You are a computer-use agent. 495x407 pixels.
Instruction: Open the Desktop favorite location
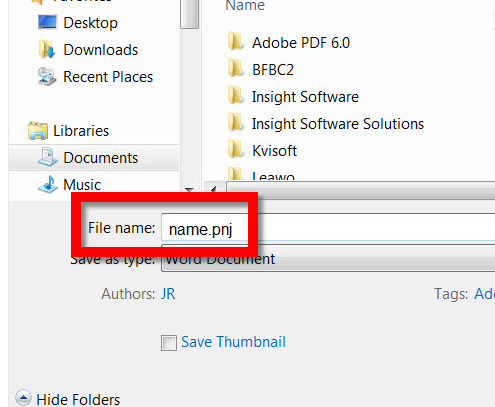(x=77, y=23)
